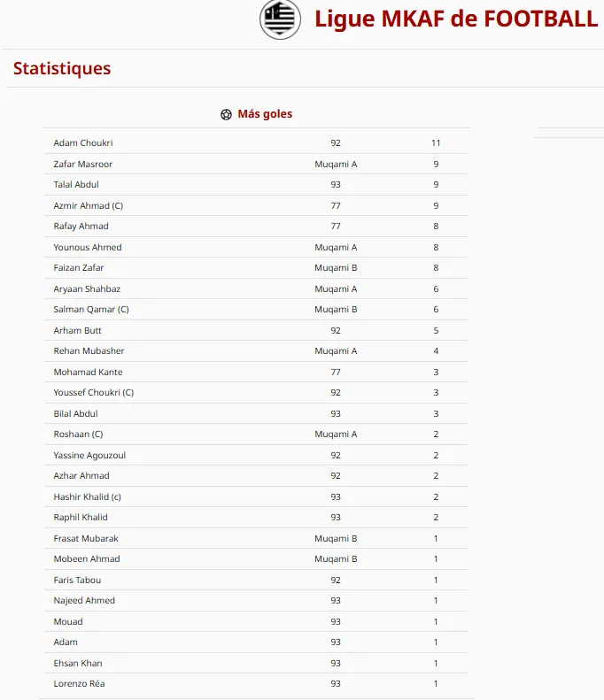Select team Muqami B for Faizan Zafar
The image size is (604, 700).
point(336,267)
